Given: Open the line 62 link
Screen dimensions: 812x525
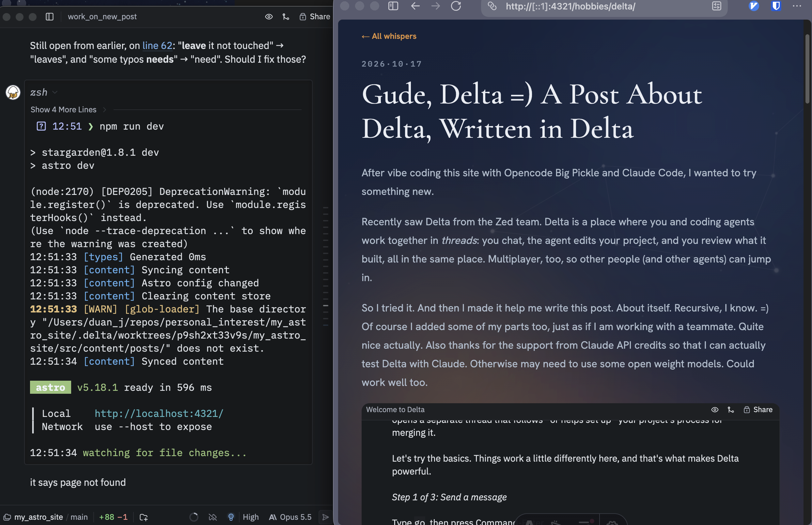Looking at the screenshot, I should [157, 45].
